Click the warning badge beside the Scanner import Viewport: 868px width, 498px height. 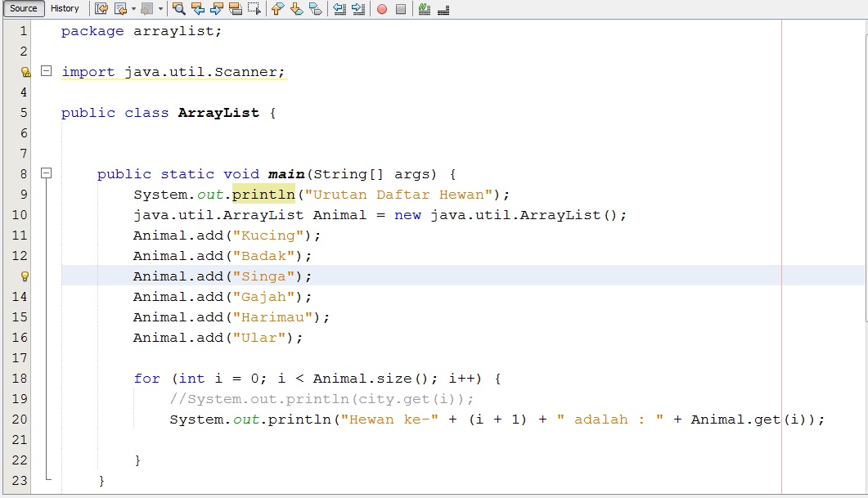tap(24, 71)
